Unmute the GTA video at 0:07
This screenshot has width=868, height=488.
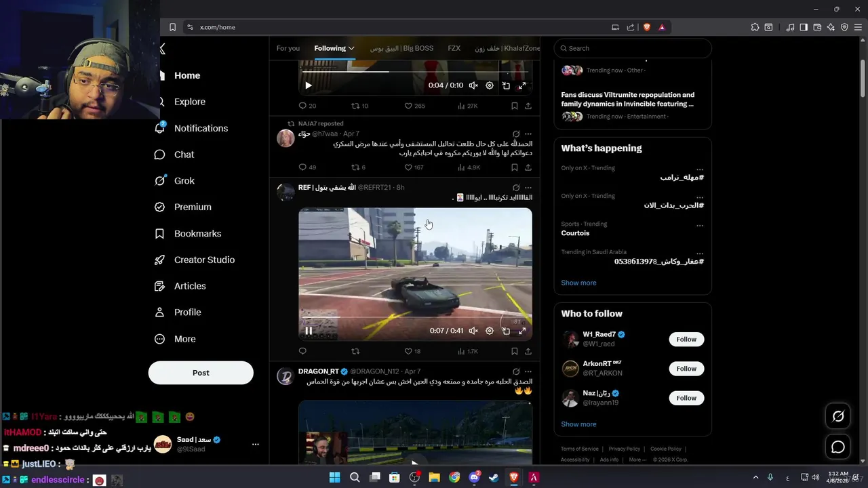[x=473, y=331]
